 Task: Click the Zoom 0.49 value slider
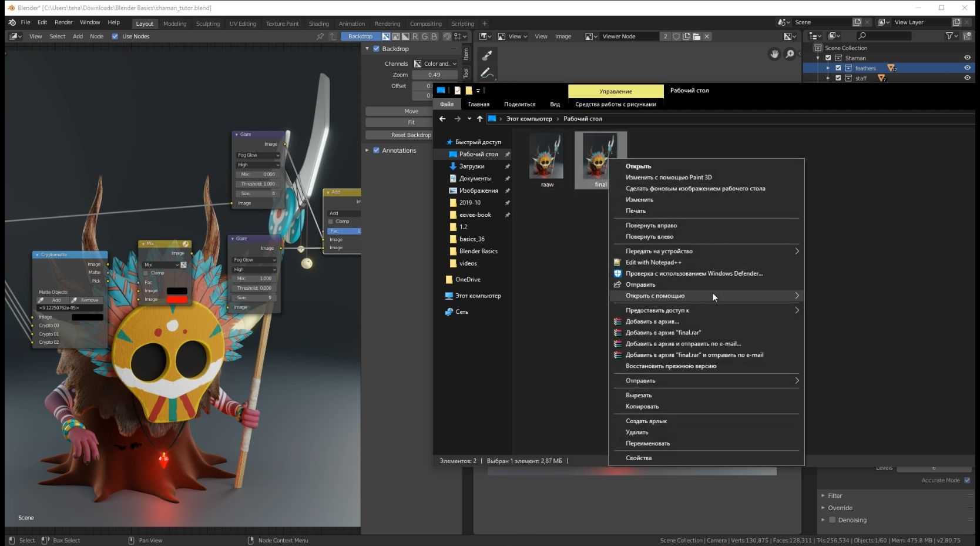435,75
